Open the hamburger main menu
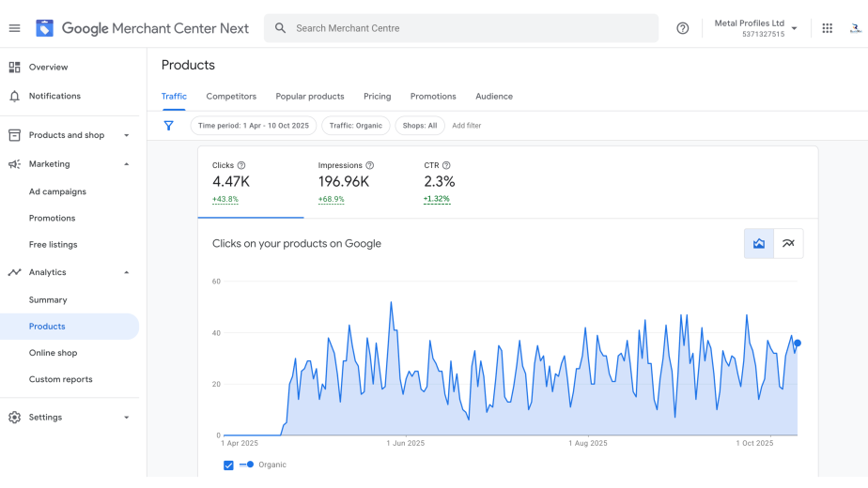The height and width of the screenshot is (488, 868). click(x=14, y=28)
